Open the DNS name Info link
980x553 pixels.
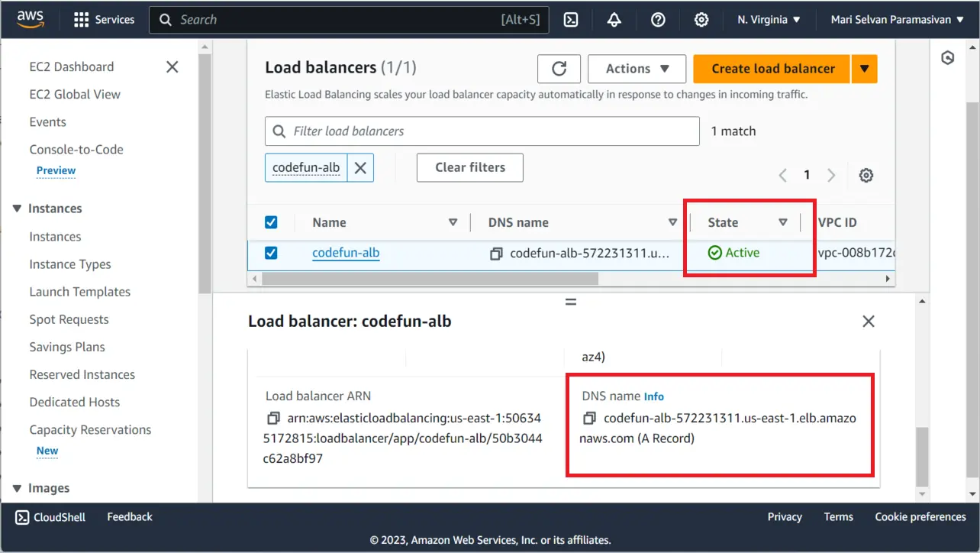point(654,396)
